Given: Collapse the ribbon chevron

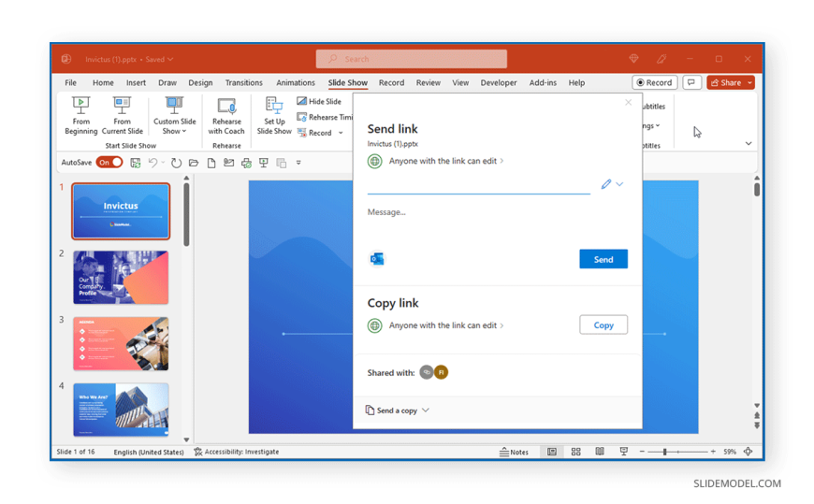Looking at the screenshot, I should [749, 143].
